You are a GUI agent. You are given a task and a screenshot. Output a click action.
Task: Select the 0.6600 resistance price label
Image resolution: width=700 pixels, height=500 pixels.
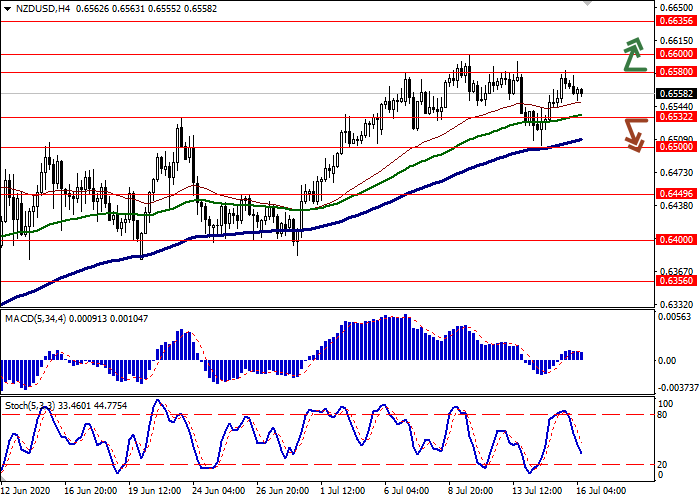click(676, 54)
